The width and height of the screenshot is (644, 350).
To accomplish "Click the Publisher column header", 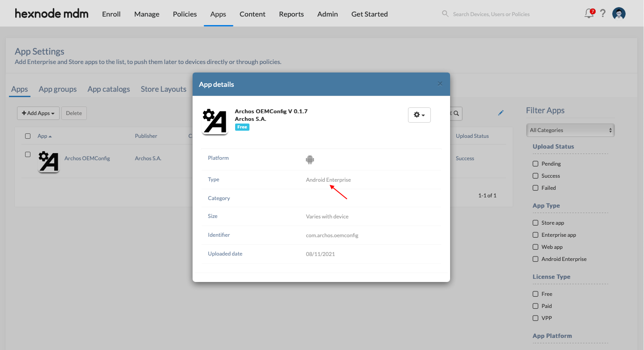I will pyautogui.click(x=146, y=136).
